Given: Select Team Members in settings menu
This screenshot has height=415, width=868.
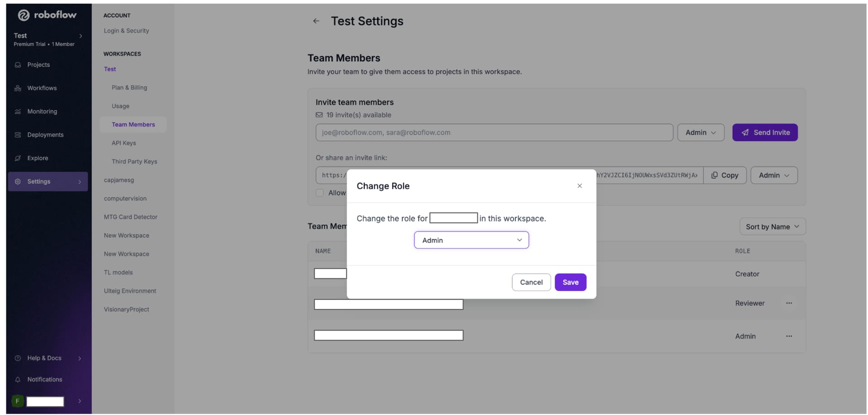Looking at the screenshot, I should click(133, 125).
